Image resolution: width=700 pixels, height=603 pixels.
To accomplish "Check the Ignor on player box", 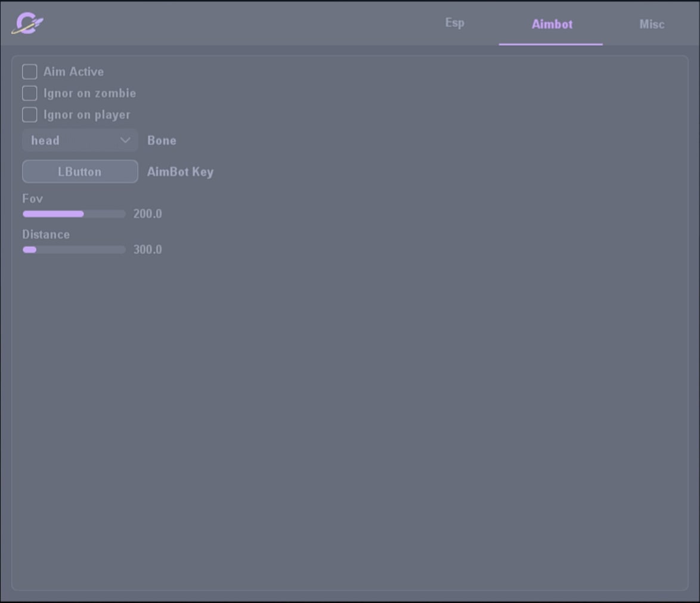I will pyautogui.click(x=30, y=115).
